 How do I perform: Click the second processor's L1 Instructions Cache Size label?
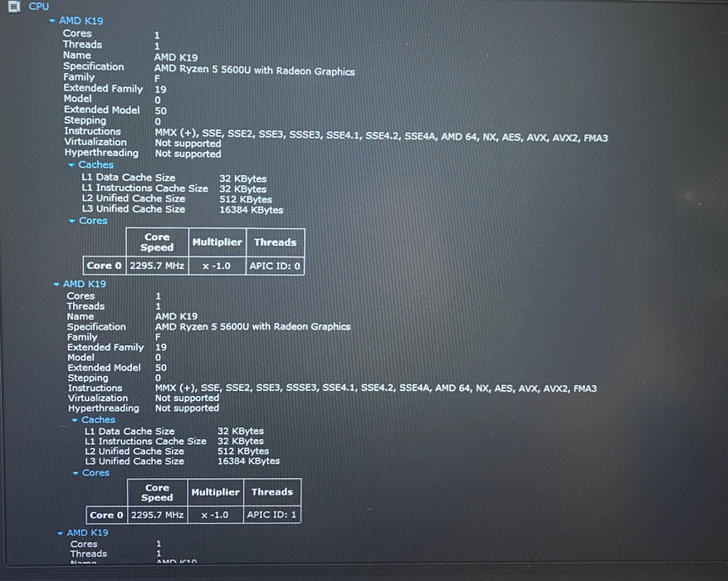pyautogui.click(x=145, y=442)
